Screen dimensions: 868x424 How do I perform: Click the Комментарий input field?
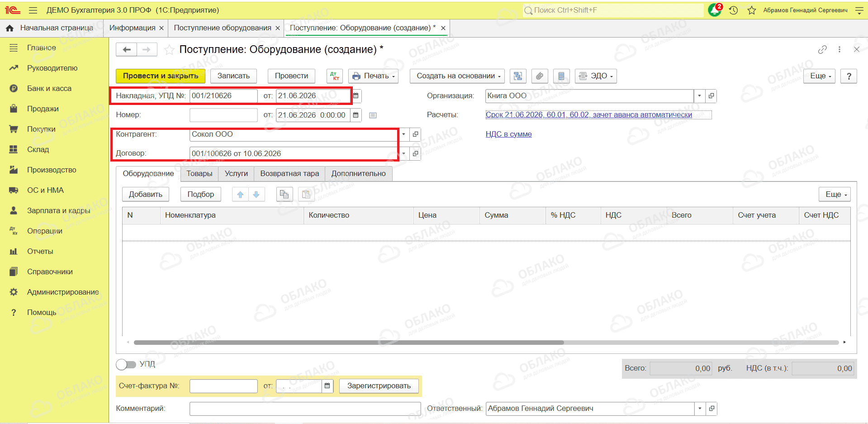tap(305, 409)
